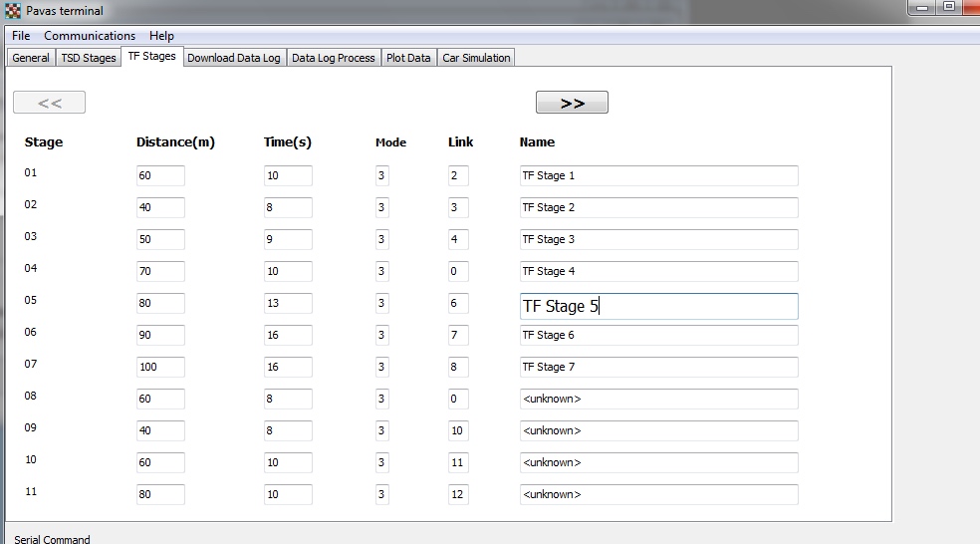
Task: Switch to the General tab
Action: click(x=31, y=58)
